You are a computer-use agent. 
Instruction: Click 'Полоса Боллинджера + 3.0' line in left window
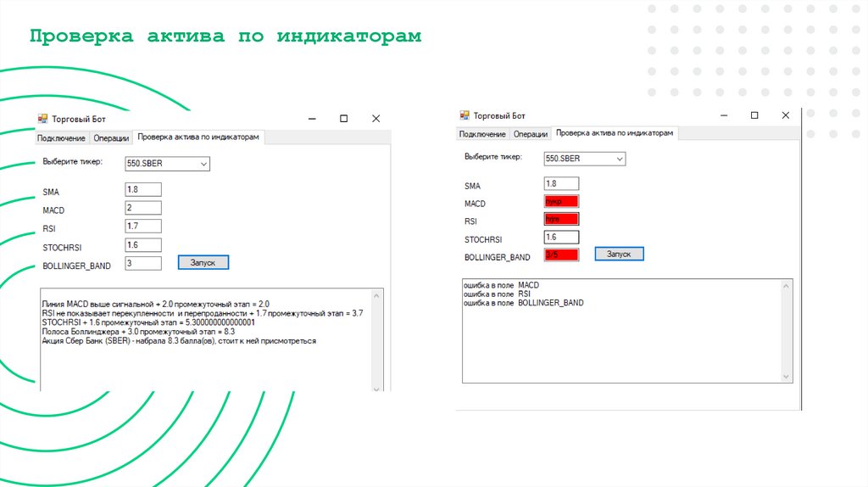[x=138, y=332]
